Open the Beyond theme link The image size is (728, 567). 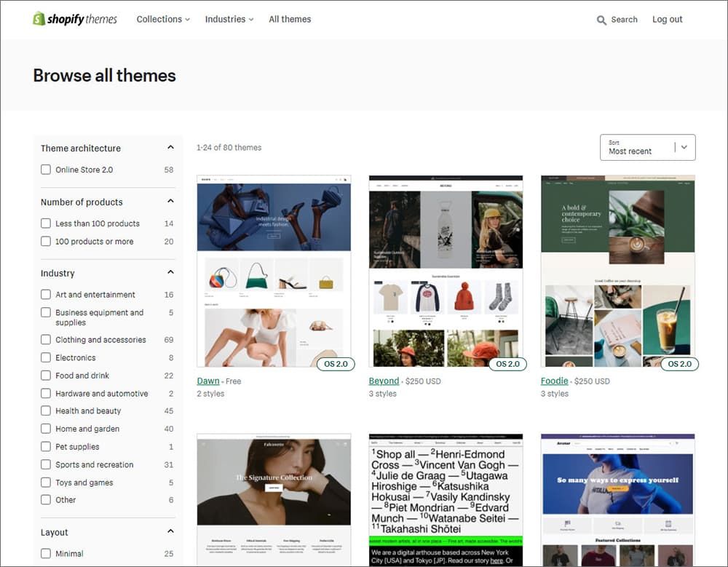384,381
